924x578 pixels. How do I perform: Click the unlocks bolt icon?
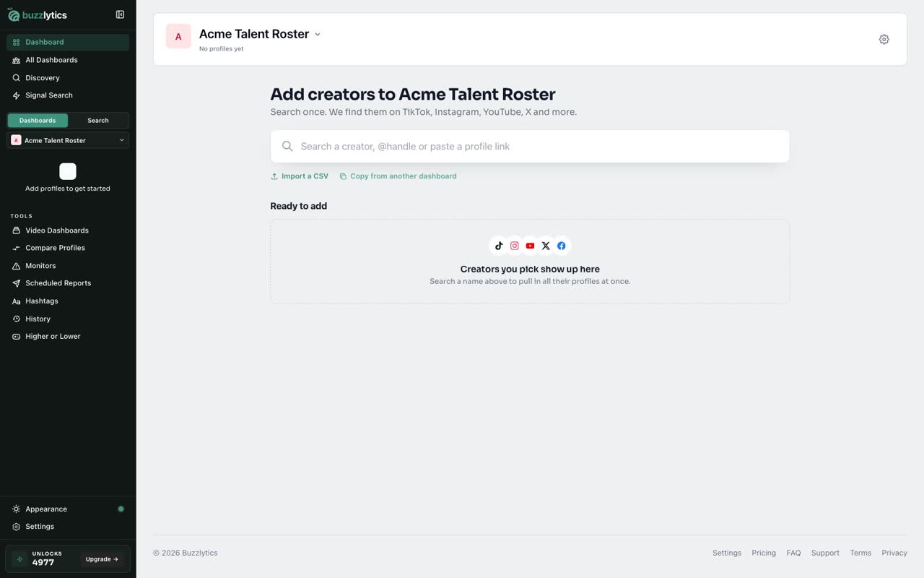19,558
